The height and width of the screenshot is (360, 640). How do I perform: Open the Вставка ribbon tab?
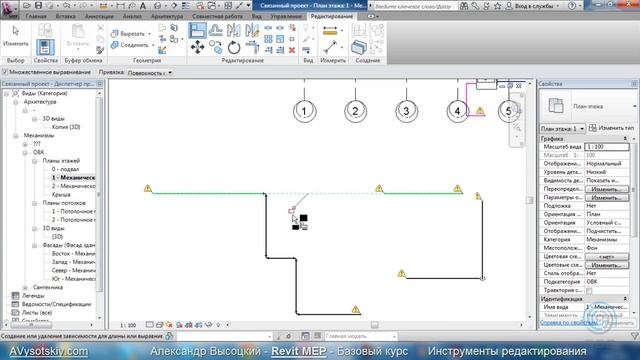pos(65,16)
